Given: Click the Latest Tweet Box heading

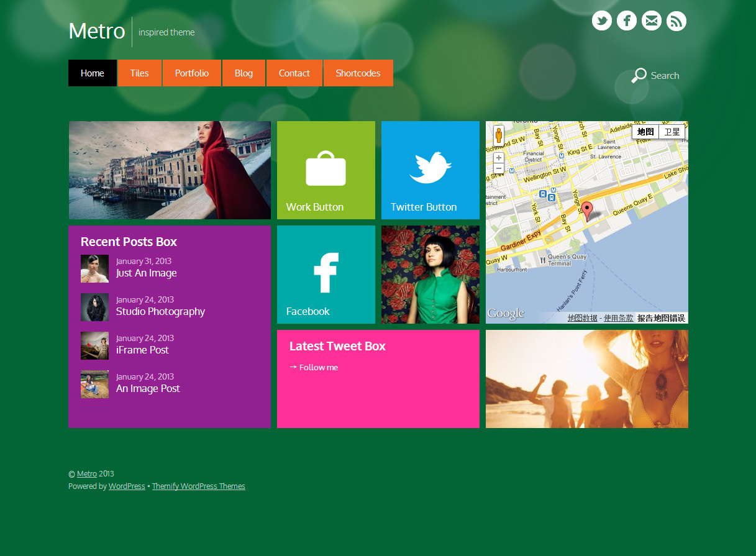Looking at the screenshot, I should [337, 347].
